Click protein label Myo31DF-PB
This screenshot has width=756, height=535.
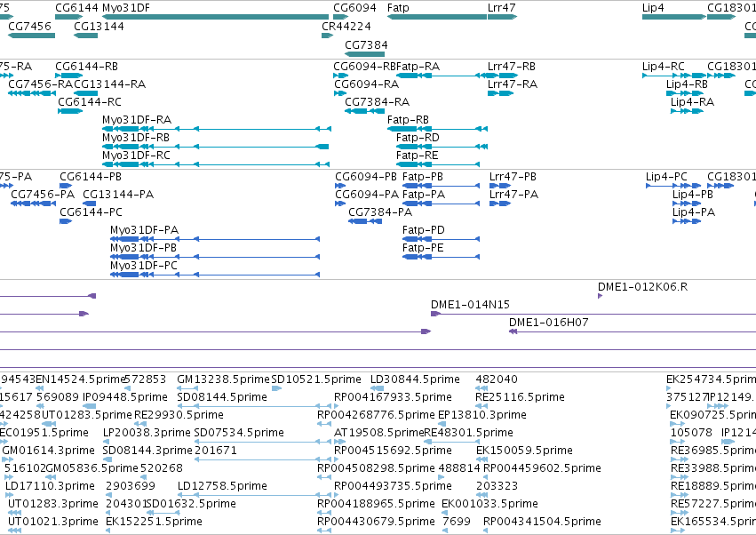coord(143,247)
